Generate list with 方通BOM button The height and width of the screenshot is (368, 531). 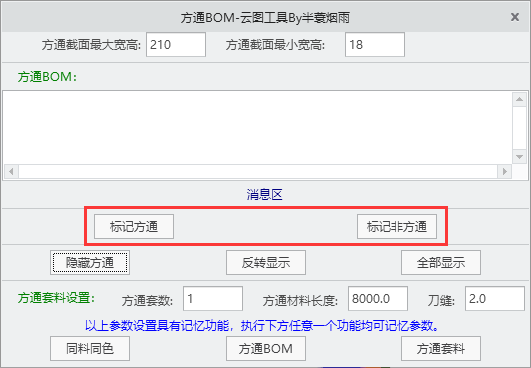pos(266,348)
